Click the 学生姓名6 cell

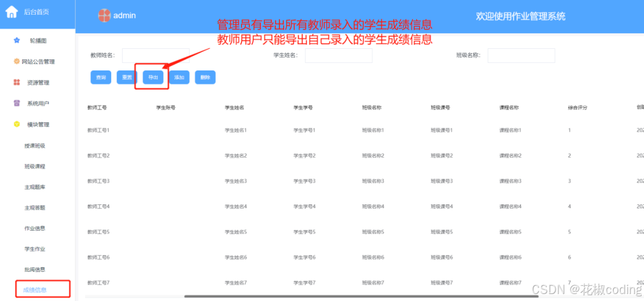236,257
